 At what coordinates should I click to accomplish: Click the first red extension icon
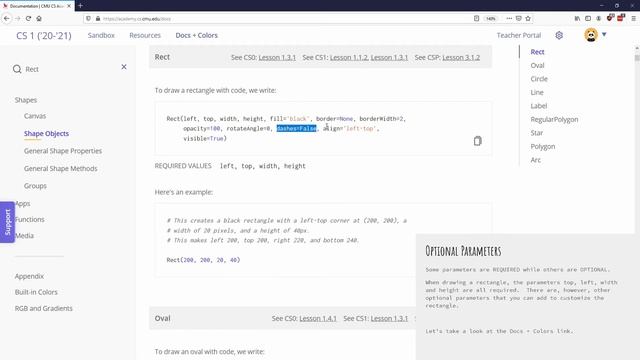pyautogui.click(x=610, y=18)
